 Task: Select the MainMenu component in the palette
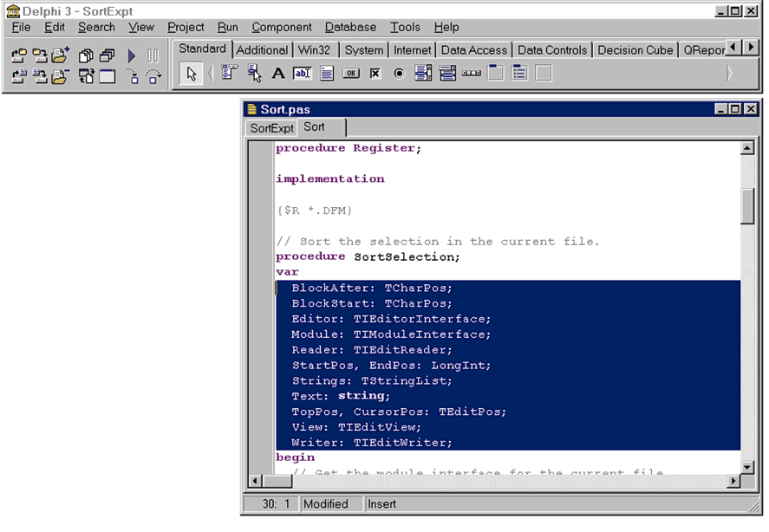(229, 74)
